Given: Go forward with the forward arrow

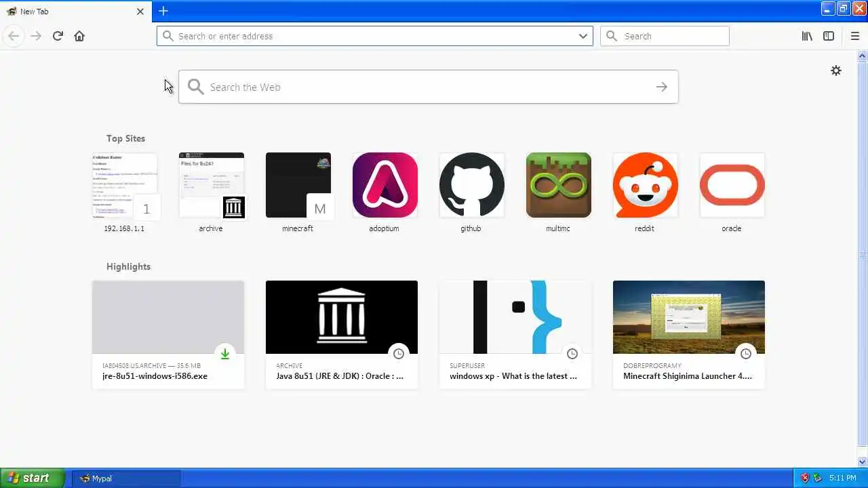Looking at the screenshot, I should (36, 36).
